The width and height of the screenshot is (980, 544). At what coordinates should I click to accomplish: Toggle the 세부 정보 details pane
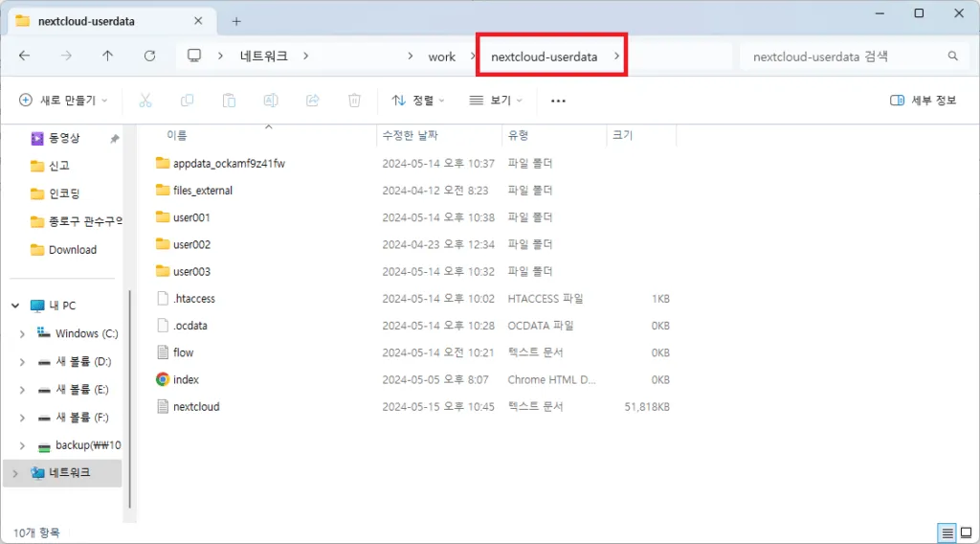pos(924,100)
